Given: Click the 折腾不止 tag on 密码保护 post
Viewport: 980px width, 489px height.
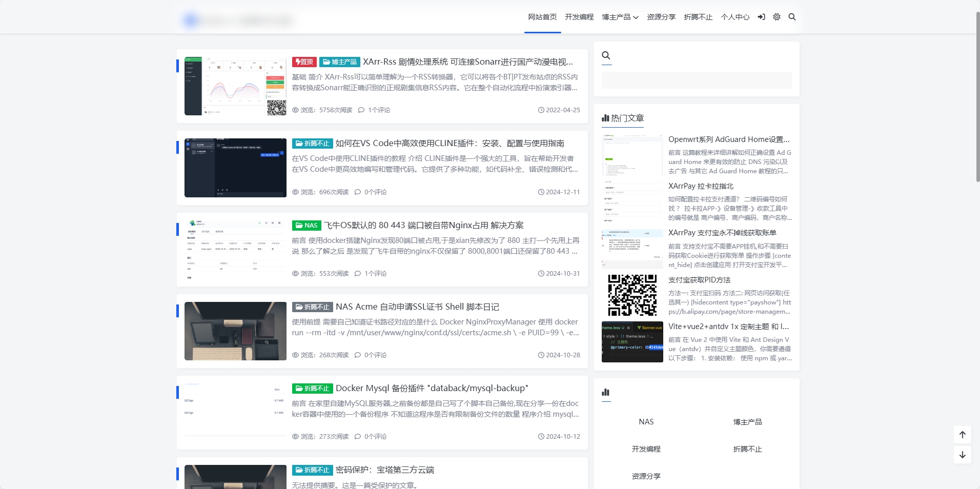Looking at the screenshot, I should click(312, 470).
